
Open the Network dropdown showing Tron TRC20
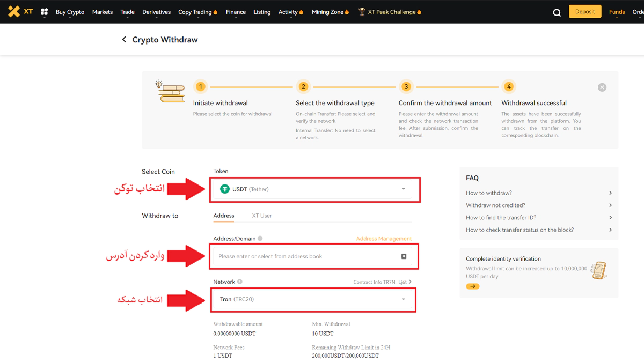tap(313, 299)
